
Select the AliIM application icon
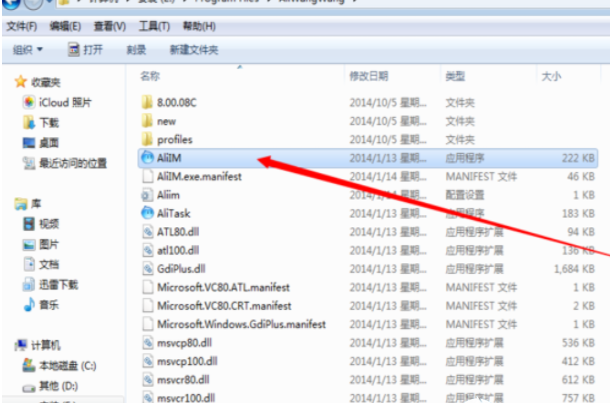[147, 158]
